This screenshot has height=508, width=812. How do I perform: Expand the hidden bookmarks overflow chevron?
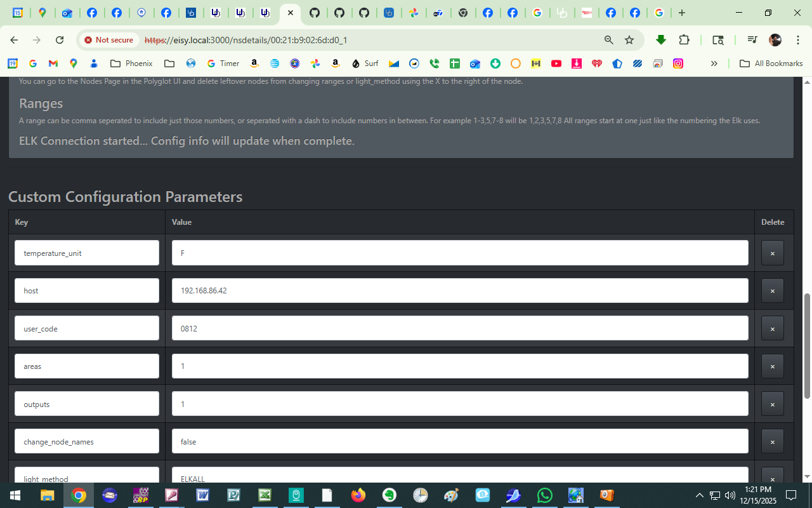pyautogui.click(x=714, y=63)
